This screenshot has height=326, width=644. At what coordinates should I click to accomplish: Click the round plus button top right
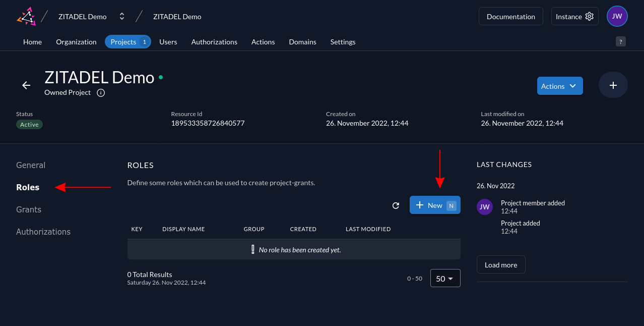pos(613,85)
